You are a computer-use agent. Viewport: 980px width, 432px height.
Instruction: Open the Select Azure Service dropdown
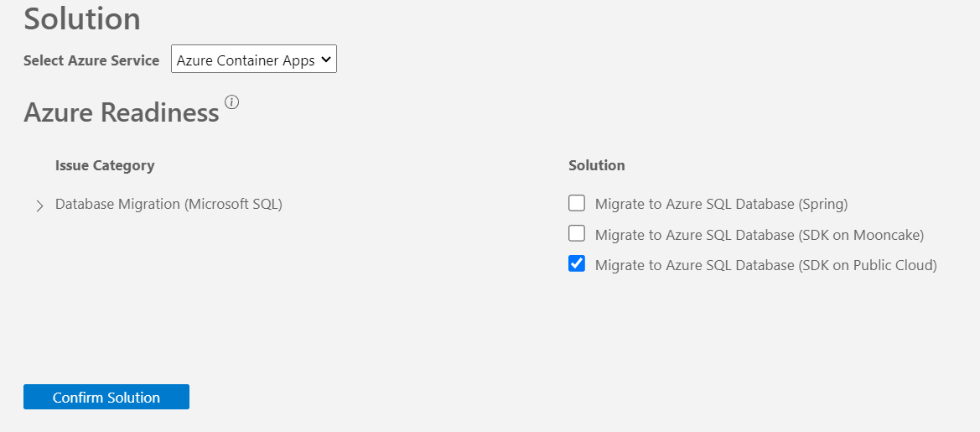[254, 59]
